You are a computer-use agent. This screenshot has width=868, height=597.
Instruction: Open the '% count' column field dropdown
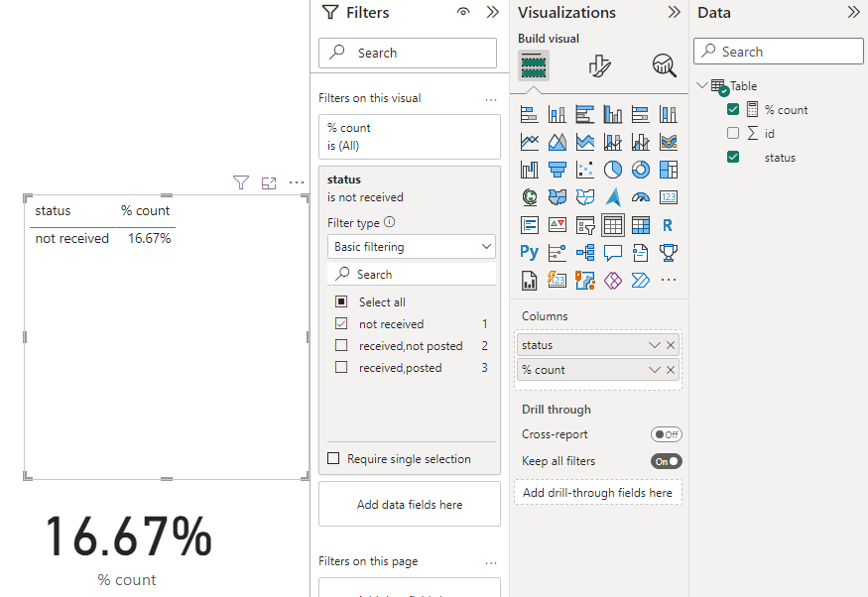655,370
